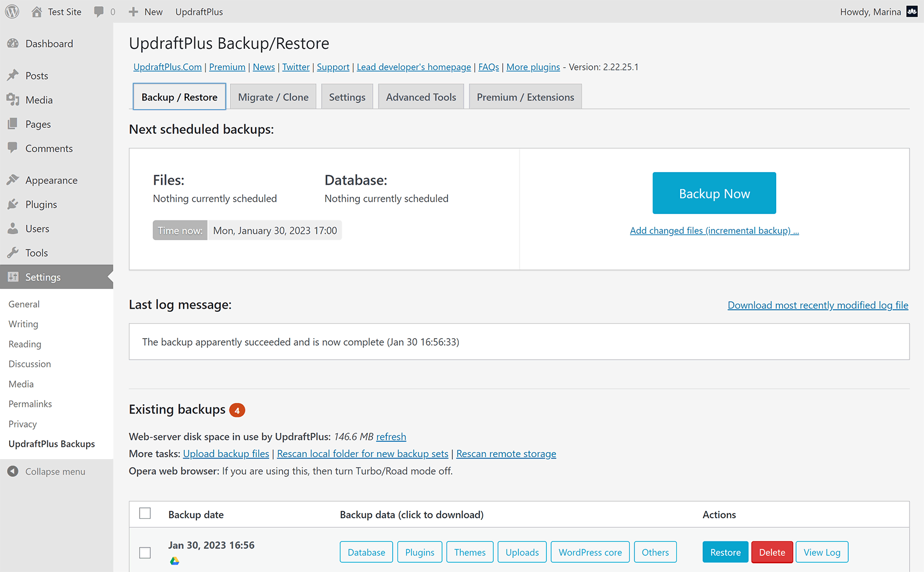Viewport: 924px width, 572px height.
Task: Click the refresh disk space link
Action: point(391,437)
